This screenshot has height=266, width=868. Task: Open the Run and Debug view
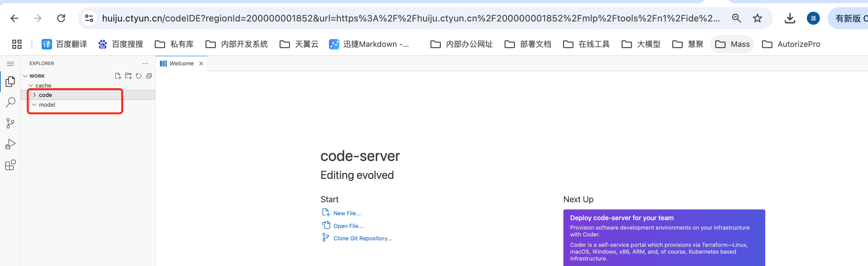click(10, 144)
